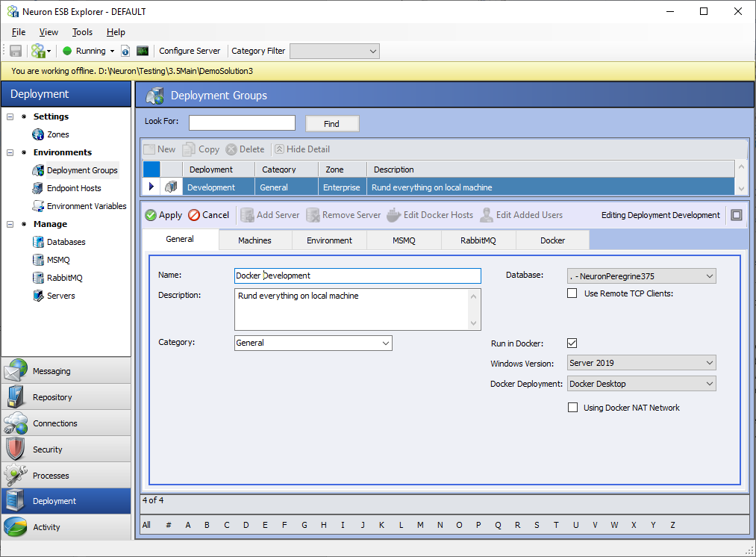Click the Development row server icon
The image size is (756, 557).
[171, 187]
